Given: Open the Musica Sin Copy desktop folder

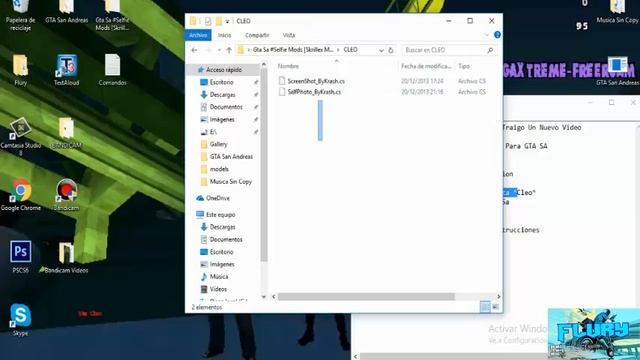Looking at the screenshot, I should pyautogui.click(x=617, y=12).
